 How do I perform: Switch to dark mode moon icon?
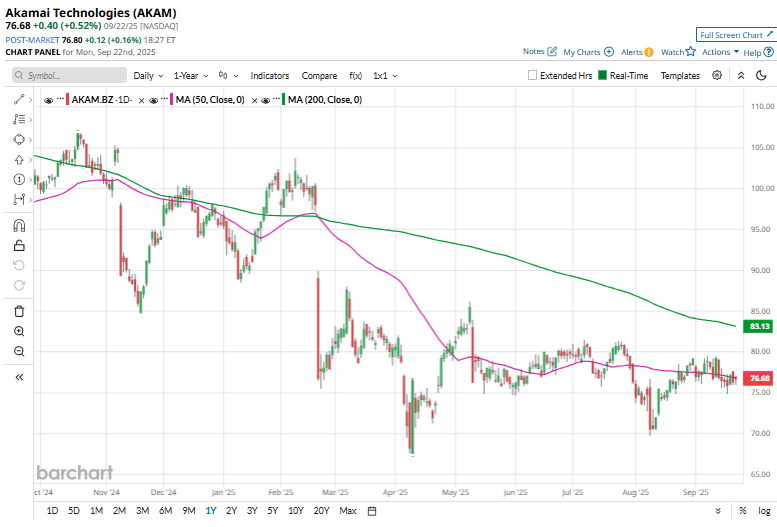pyautogui.click(x=761, y=75)
